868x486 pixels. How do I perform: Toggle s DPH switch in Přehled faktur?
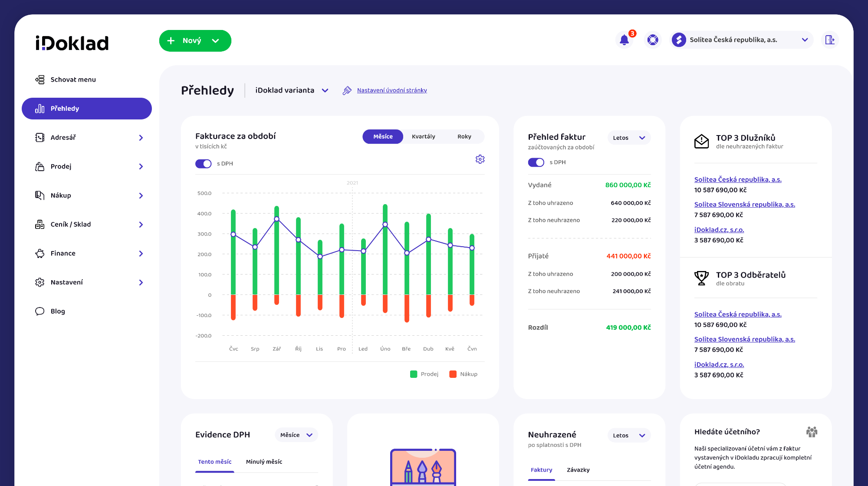point(536,162)
